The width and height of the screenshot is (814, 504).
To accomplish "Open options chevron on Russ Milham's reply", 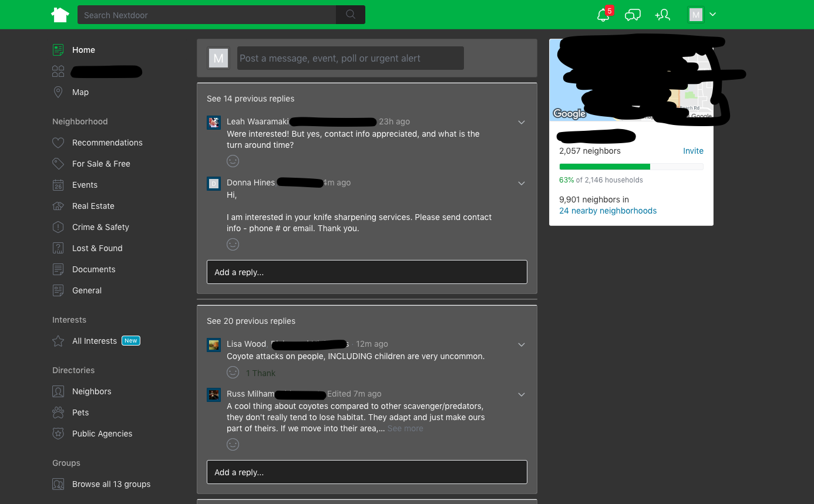I will (x=521, y=394).
